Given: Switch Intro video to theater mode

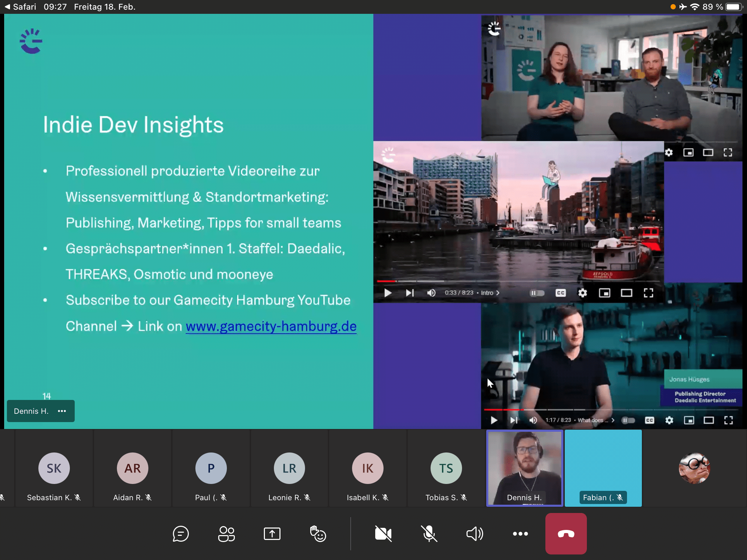Looking at the screenshot, I should pos(626,293).
